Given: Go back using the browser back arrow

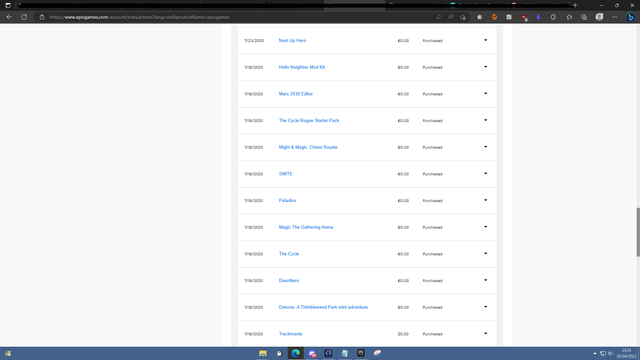Looking at the screenshot, I should coord(9,17).
